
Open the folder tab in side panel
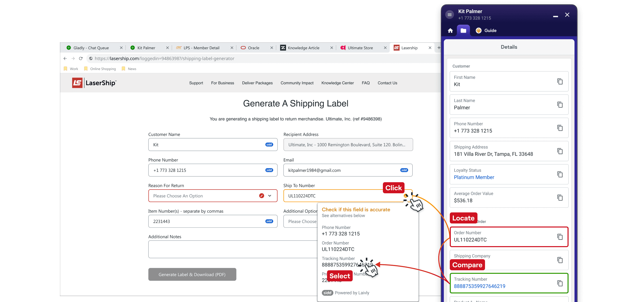pyautogui.click(x=463, y=30)
